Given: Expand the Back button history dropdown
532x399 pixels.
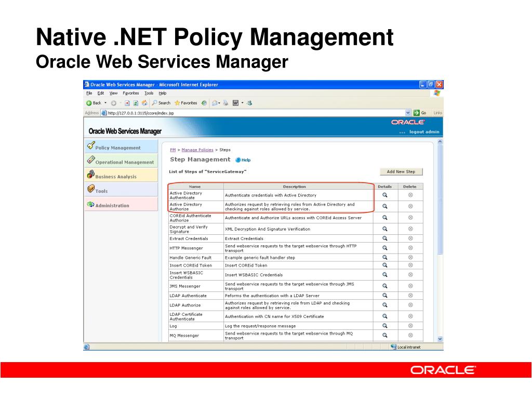Looking at the screenshot, I should pos(105,103).
